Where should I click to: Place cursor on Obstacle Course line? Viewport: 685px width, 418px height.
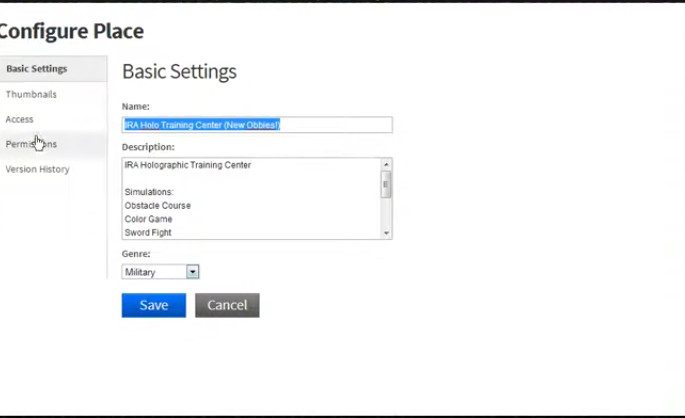tap(158, 206)
